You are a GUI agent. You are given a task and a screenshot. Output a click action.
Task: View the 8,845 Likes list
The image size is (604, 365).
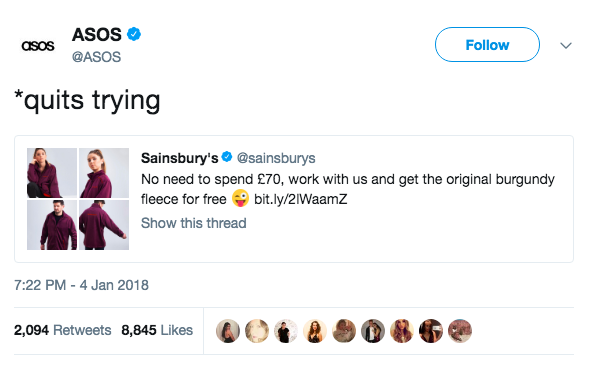pos(157,330)
